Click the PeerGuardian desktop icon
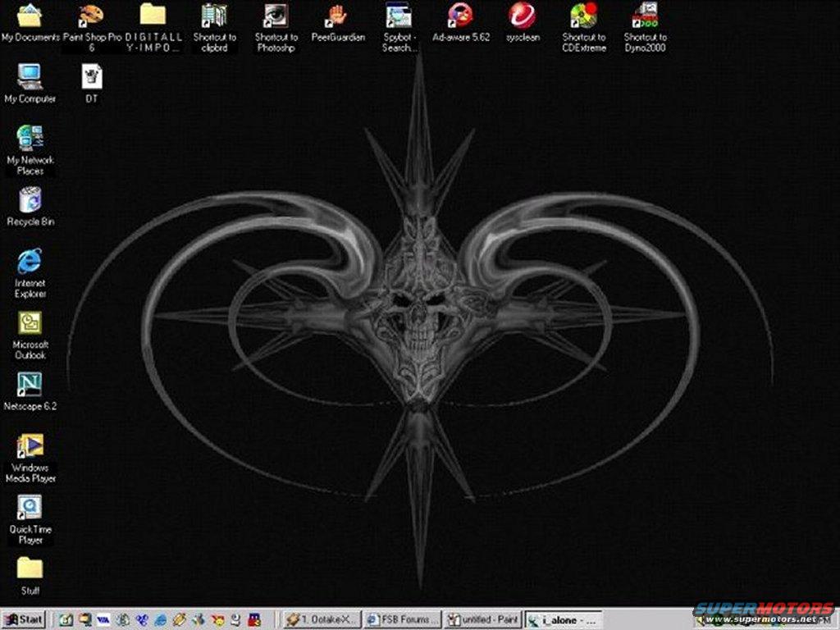This screenshot has height=630, width=840. click(337, 16)
